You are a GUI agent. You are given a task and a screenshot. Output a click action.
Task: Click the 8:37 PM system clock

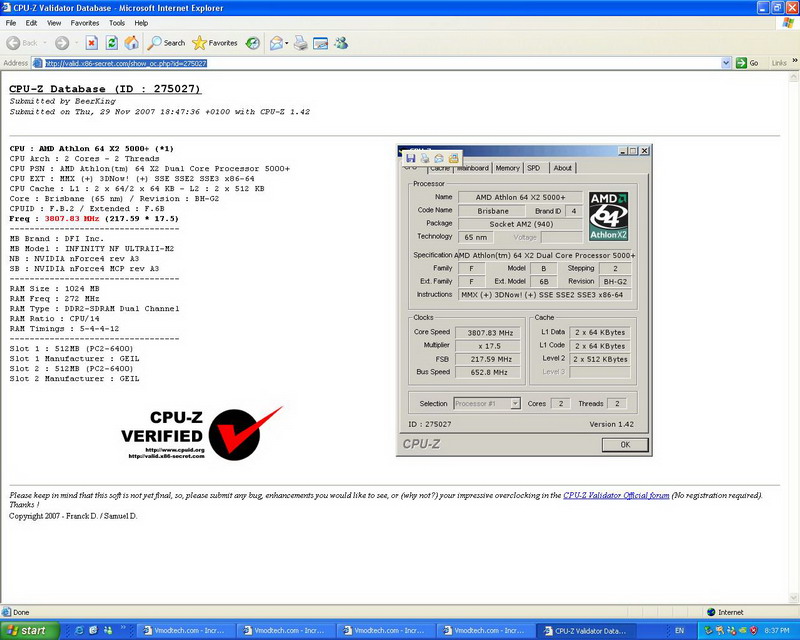coord(777,631)
